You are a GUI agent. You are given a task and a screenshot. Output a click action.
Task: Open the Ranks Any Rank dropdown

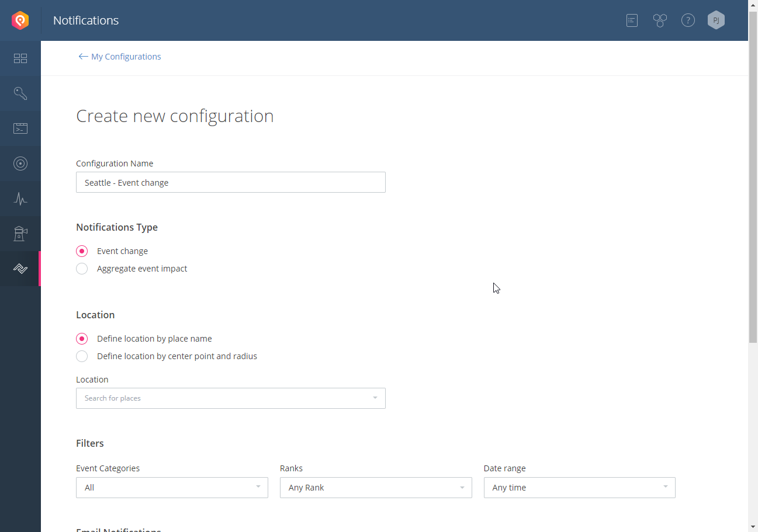click(376, 488)
